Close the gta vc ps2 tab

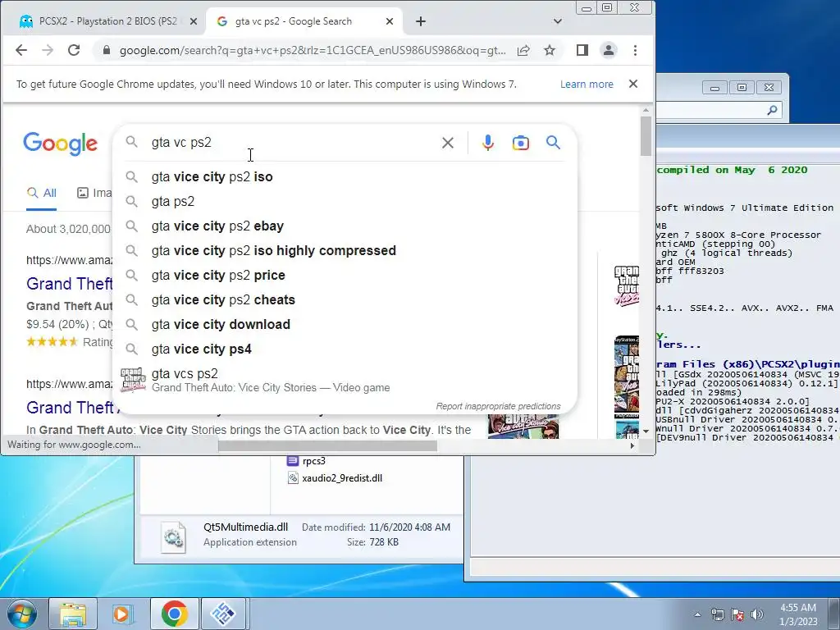[x=390, y=21]
